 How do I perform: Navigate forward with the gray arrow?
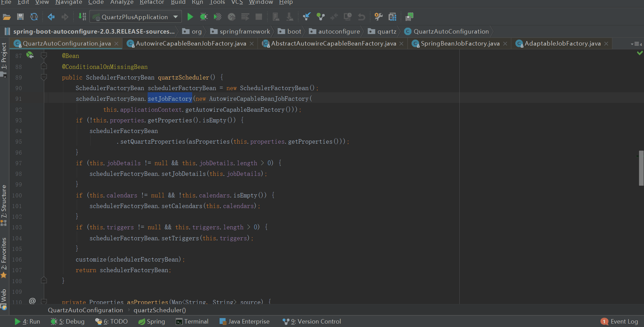(x=65, y=17)
